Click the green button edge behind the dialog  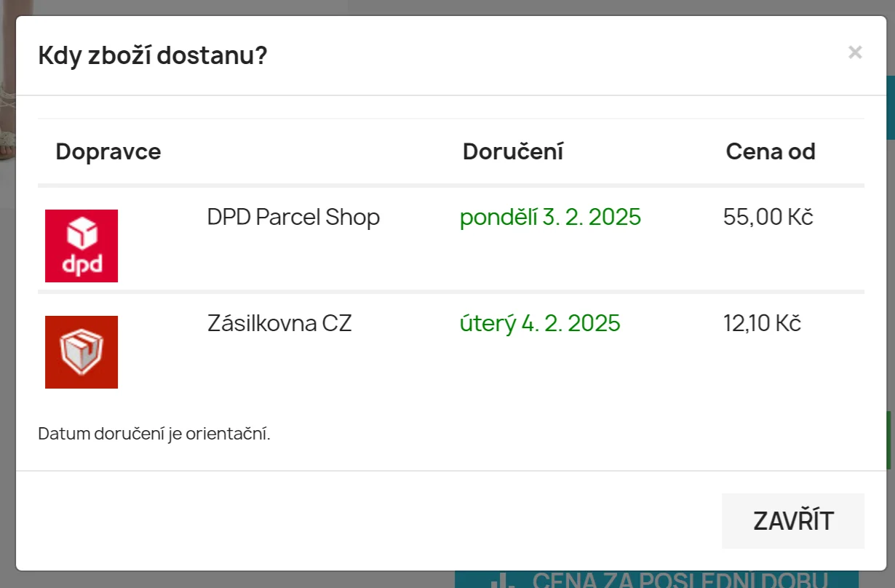pyautogui.click(x=890, y=440)
